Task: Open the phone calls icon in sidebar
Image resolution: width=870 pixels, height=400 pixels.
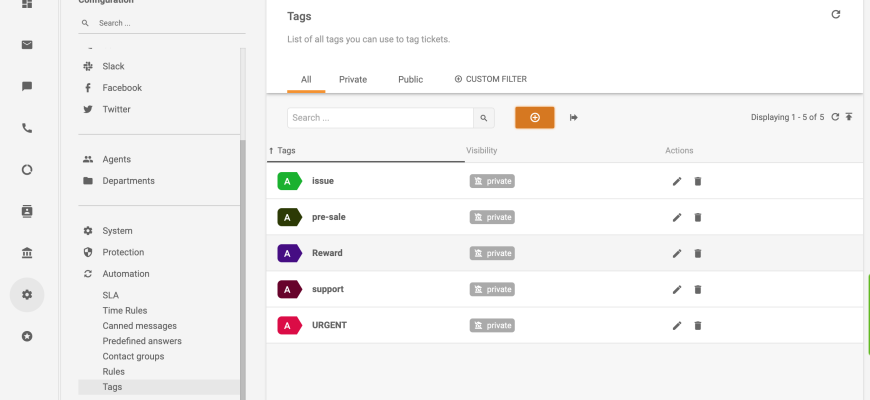Action: point(27,128)
